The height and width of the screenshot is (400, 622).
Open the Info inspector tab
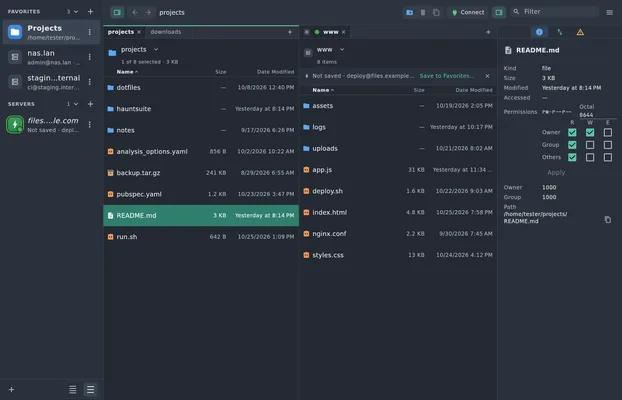coord(539,32)
